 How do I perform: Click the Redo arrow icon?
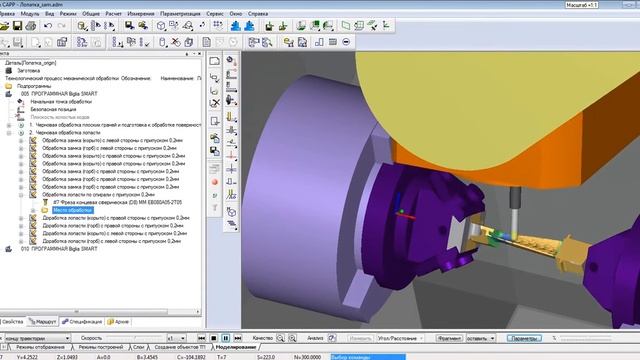62,26
